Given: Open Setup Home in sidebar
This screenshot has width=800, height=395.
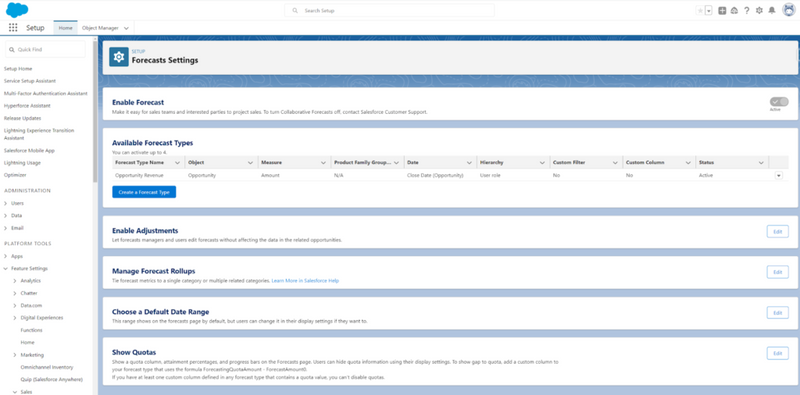Looking at the screenshot, I should (18, 68).
